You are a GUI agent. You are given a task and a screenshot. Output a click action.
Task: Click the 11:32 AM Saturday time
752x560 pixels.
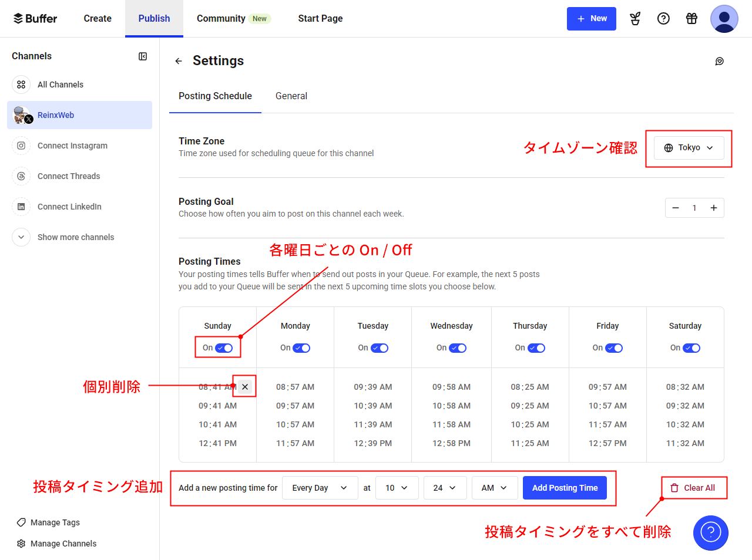tap(685, 443)
